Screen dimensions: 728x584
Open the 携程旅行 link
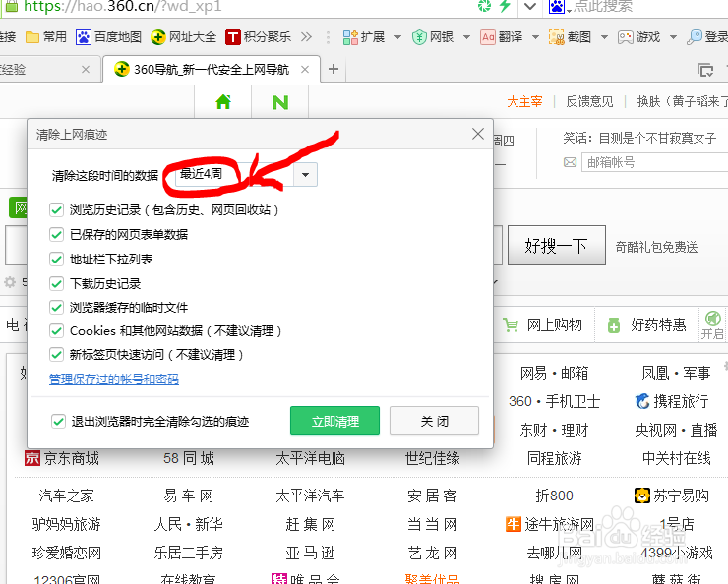click(672, 401)
